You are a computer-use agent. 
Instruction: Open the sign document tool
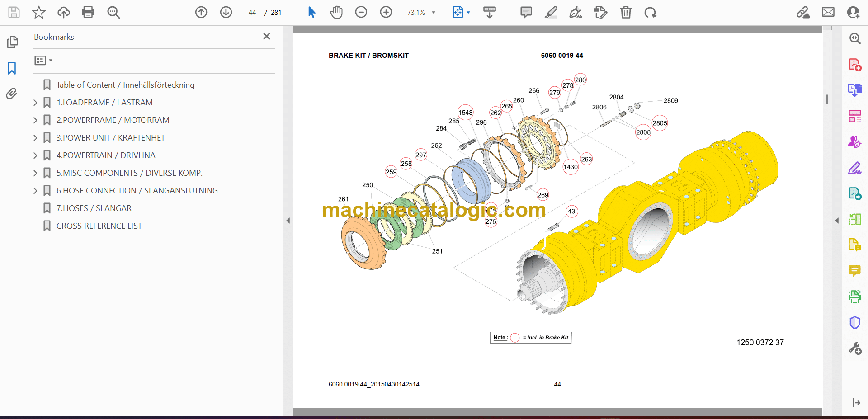[x=576, y=12]
